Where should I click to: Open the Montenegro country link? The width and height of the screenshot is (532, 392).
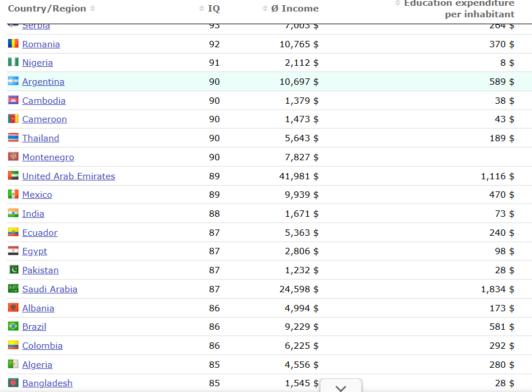pyautogui.click(x=48, y=157)
